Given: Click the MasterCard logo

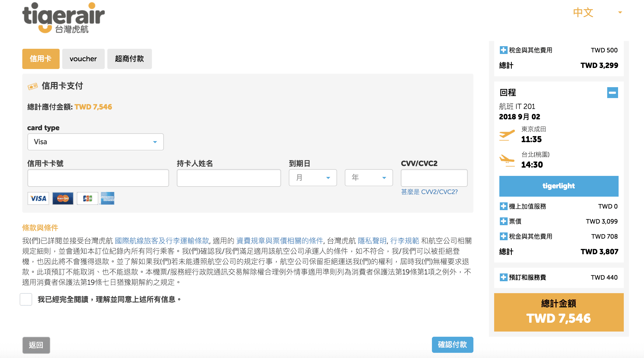Looking at the screenshot, I should click(x=63, y=198).
